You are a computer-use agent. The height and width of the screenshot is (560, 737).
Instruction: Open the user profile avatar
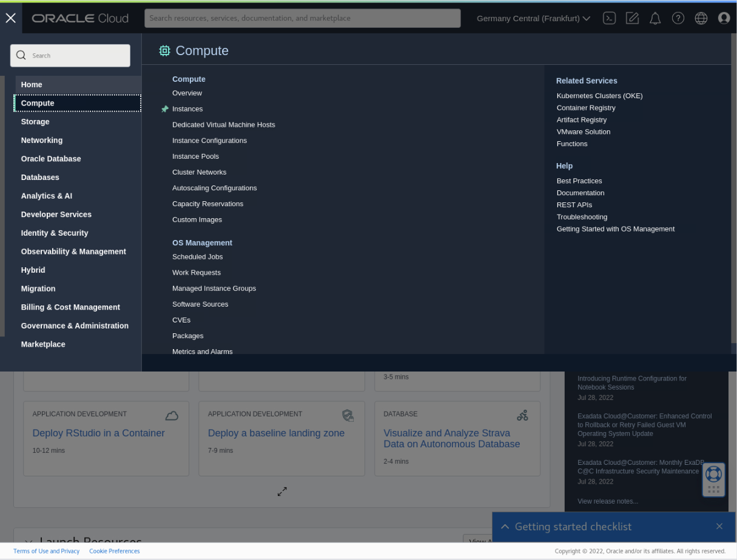[x=724, y=18]
